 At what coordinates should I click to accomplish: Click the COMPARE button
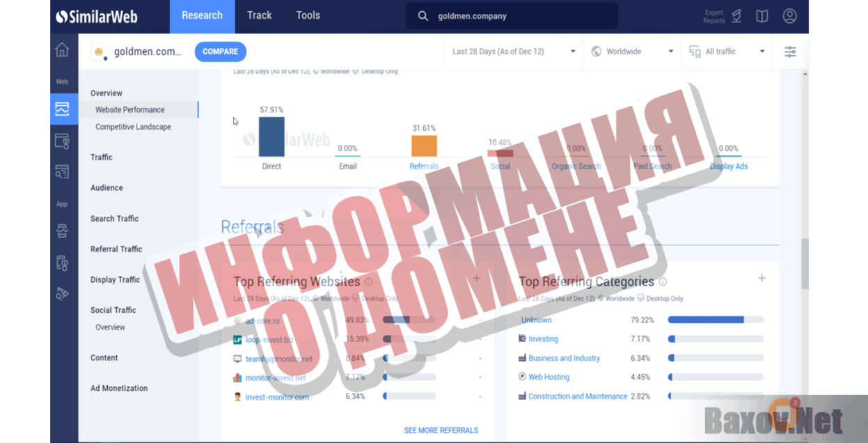point(221,52)
